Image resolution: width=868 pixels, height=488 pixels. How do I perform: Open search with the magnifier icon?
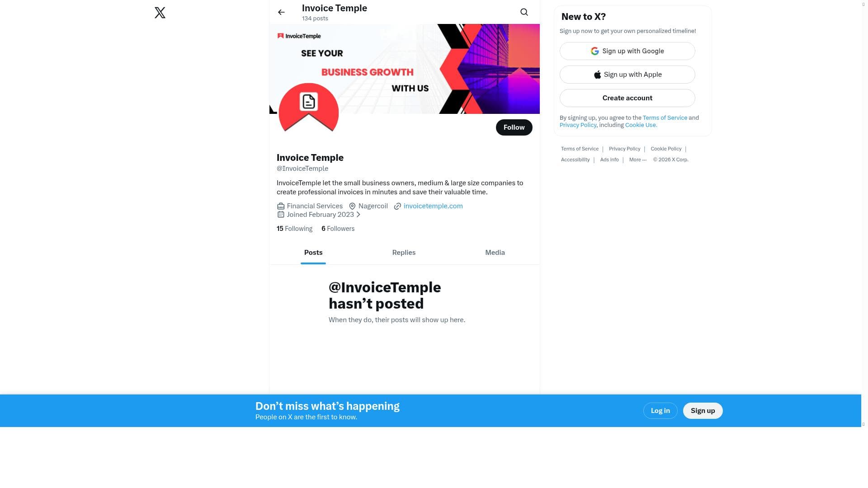524,12
